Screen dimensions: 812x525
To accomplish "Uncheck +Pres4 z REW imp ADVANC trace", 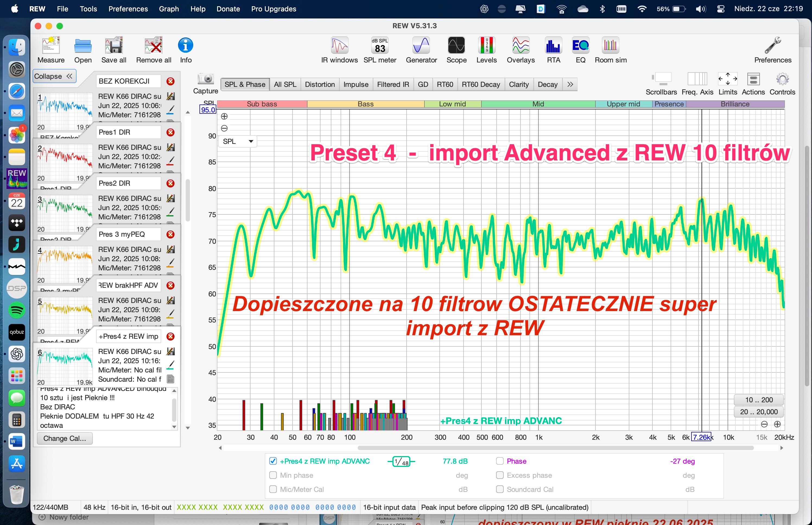I will pyautogui.click(x=273, y=461).
